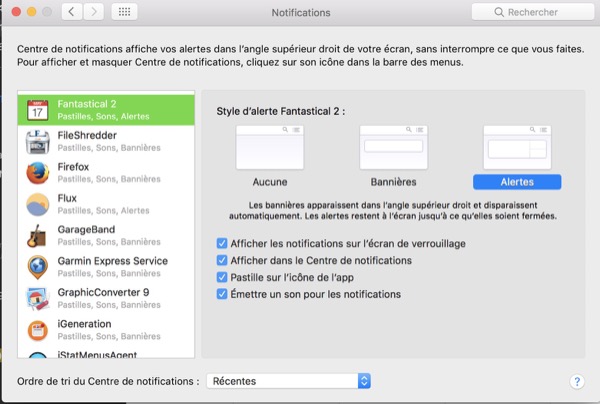The width and height of the screenshot is (600, 404).
Task: Click the help question mark button
Action: click(576, 382)
